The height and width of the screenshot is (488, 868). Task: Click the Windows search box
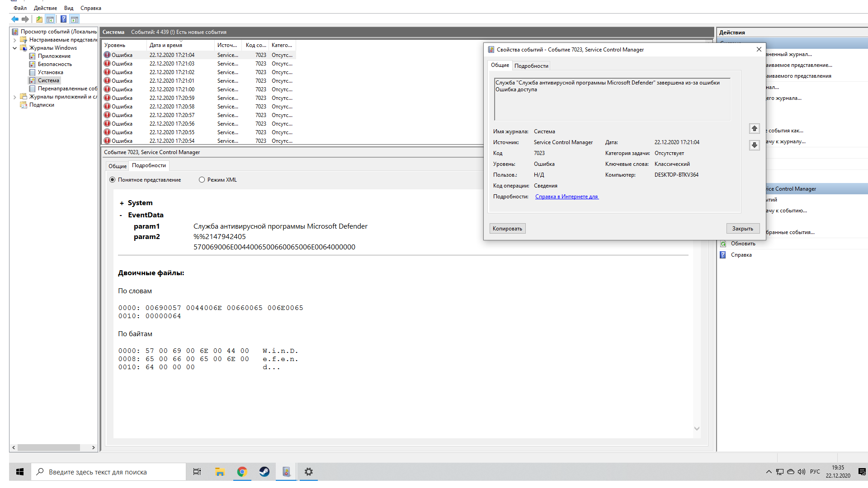(x=108, y=472)
